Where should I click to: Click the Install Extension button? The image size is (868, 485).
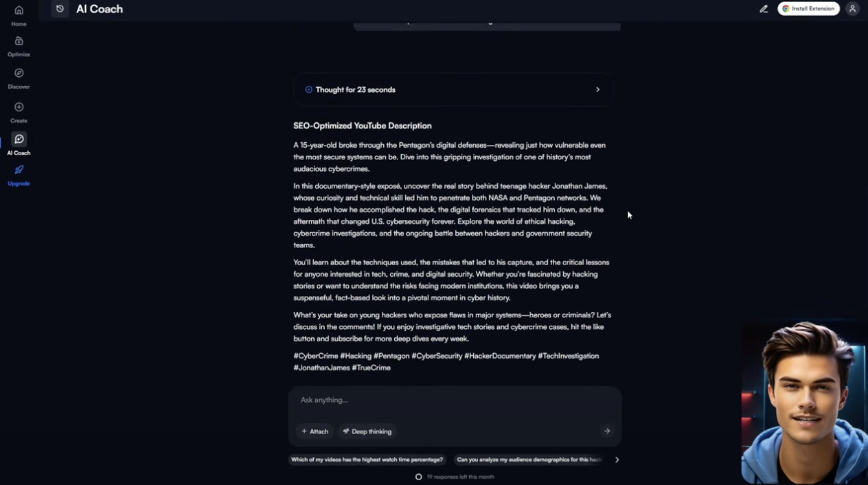pyautogui.click(x=808, y=9)
